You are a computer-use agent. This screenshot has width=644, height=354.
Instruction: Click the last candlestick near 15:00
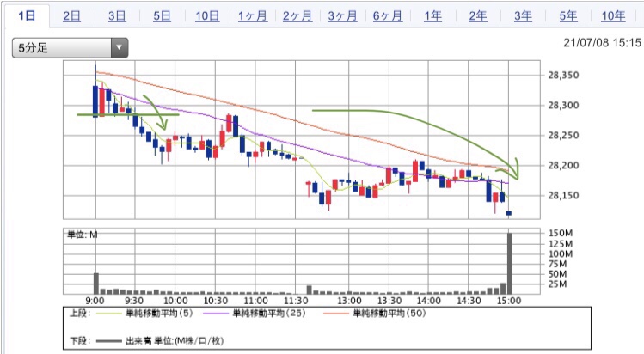point(509,213)
